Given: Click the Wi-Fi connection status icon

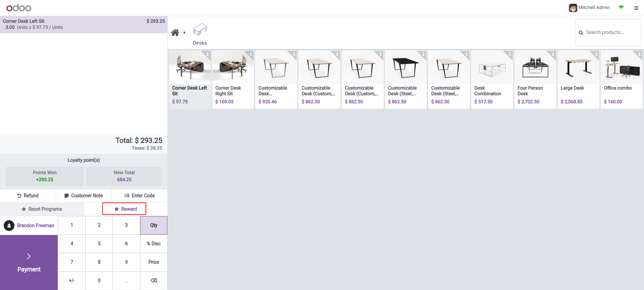Looking at the screenshot, I should 621,7.
